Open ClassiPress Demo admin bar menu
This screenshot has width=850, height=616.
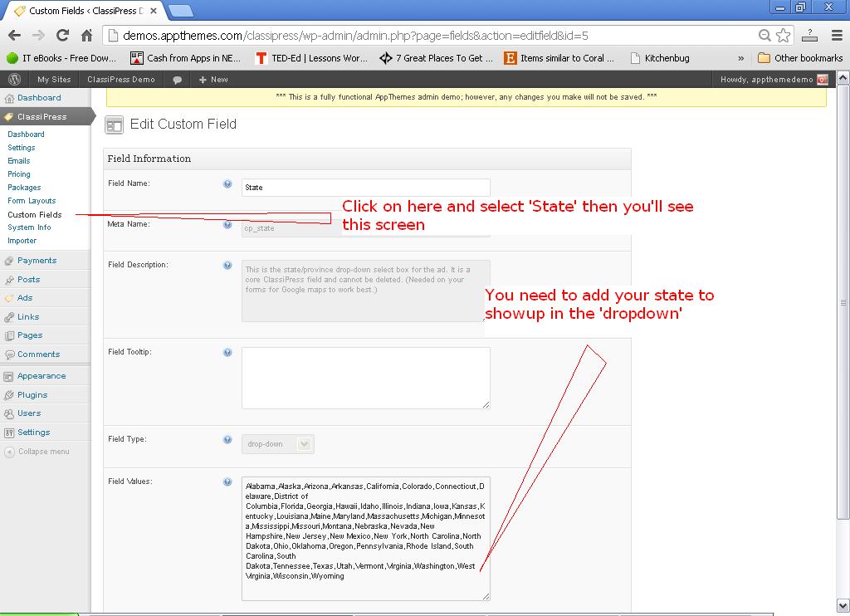click(x=121, y=80)
